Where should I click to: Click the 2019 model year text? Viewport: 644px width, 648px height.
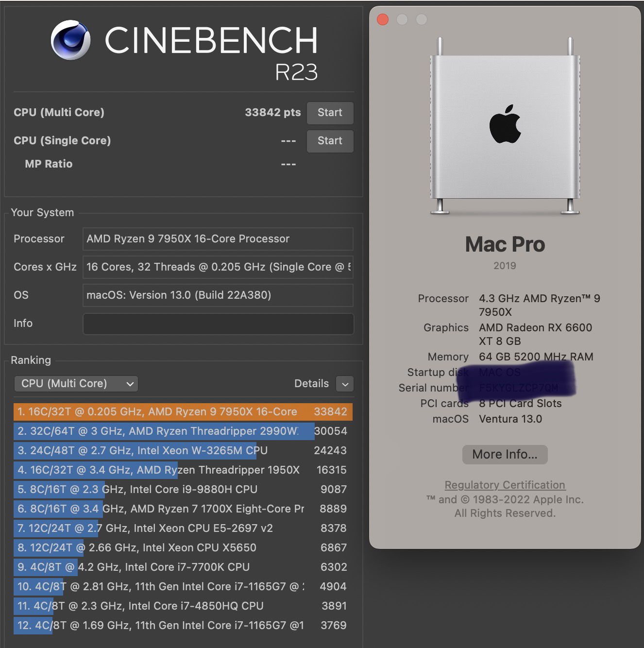click(x=505, y=266)
